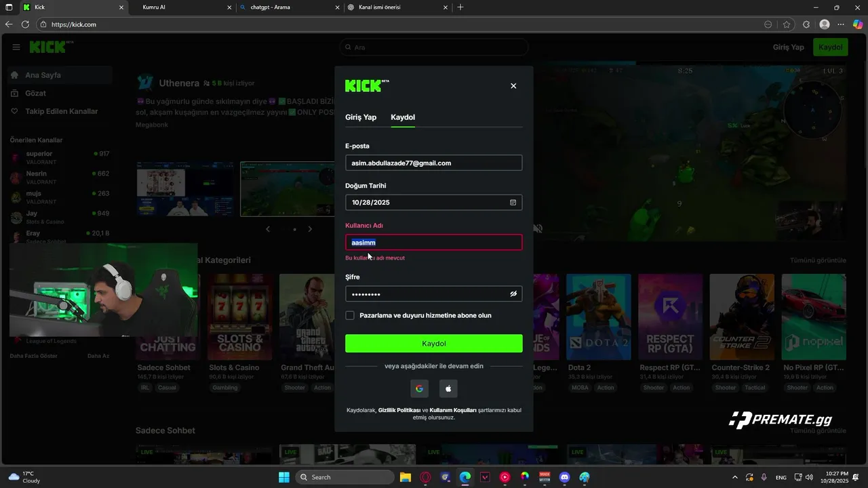This screenshot has height=488, width=868.
Task: Click the MOBA tag under Dota 2
Action: 580,388
